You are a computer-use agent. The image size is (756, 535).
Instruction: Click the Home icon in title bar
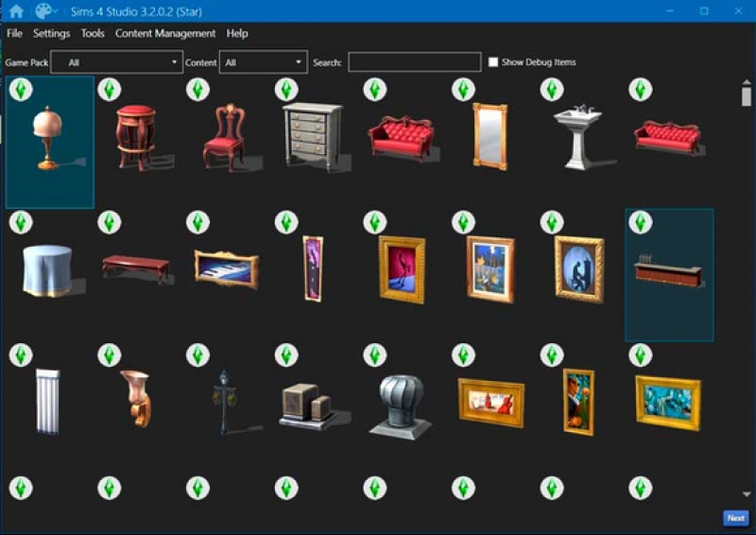coord(16,11)
